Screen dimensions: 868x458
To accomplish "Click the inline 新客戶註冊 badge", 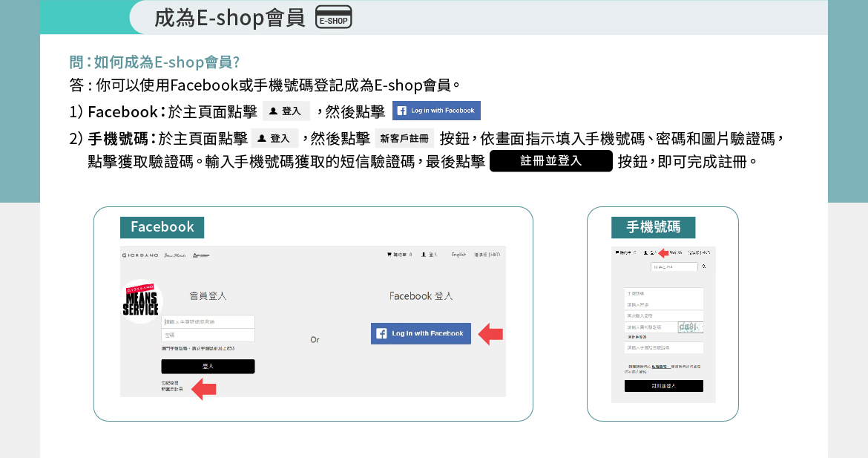I will pos(404,138).
